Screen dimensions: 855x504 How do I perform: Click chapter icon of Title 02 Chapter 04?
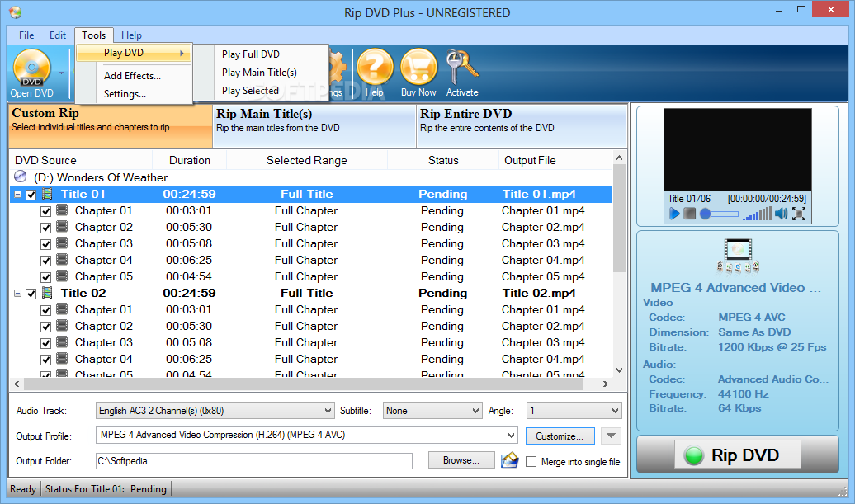click(62, 359)
